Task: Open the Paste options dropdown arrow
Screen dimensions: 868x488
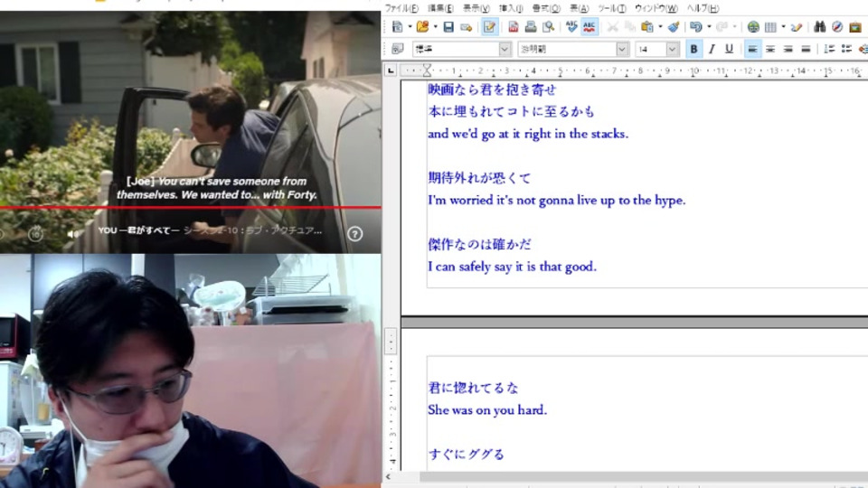Action: (x=660, y=26)
